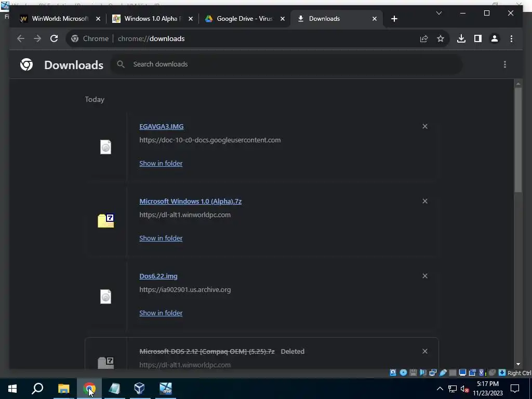This screenshot has width=532, height=399.
Task: Close the Downloads tab
Action: point(375,19)
